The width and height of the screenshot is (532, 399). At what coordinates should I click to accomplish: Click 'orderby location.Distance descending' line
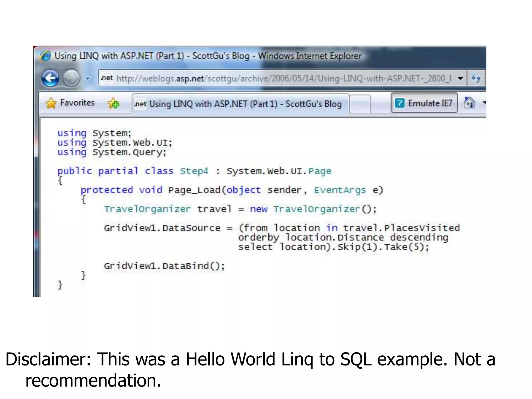coord(343,237)
